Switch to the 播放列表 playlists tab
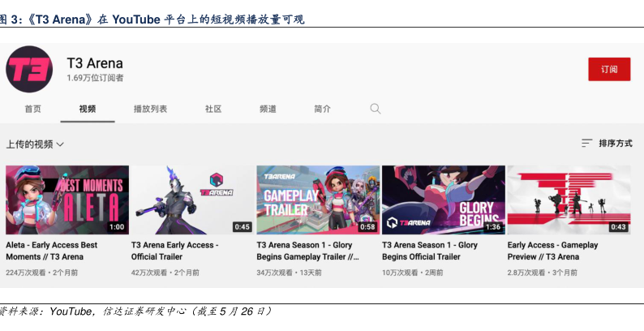This screenshot has width=644, height=331. (150, 109)
